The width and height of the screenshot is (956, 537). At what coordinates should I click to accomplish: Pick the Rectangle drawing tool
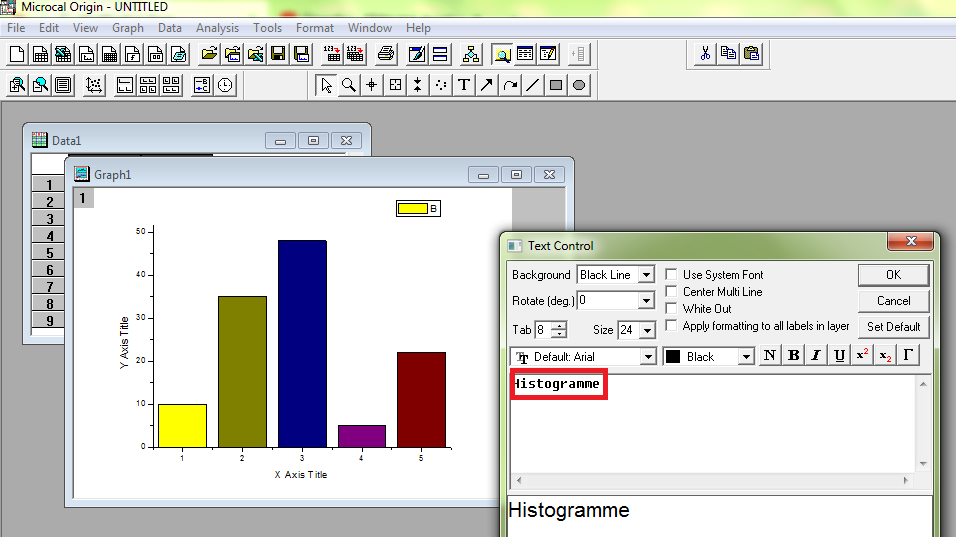(556, 85)
